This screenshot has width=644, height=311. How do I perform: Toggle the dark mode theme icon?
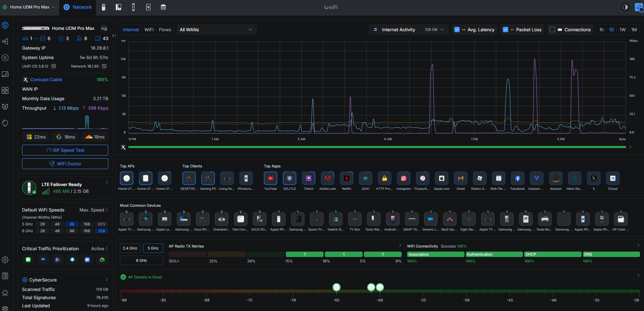point(625,7)
